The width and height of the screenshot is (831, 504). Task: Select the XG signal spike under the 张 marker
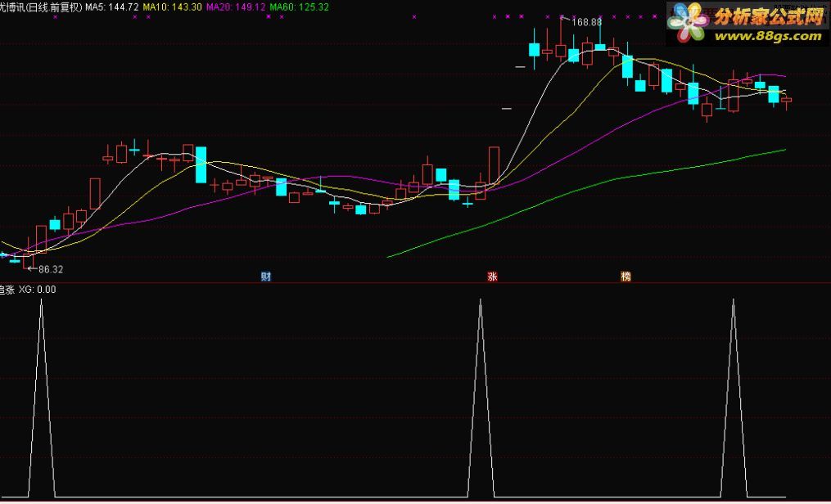481,397
